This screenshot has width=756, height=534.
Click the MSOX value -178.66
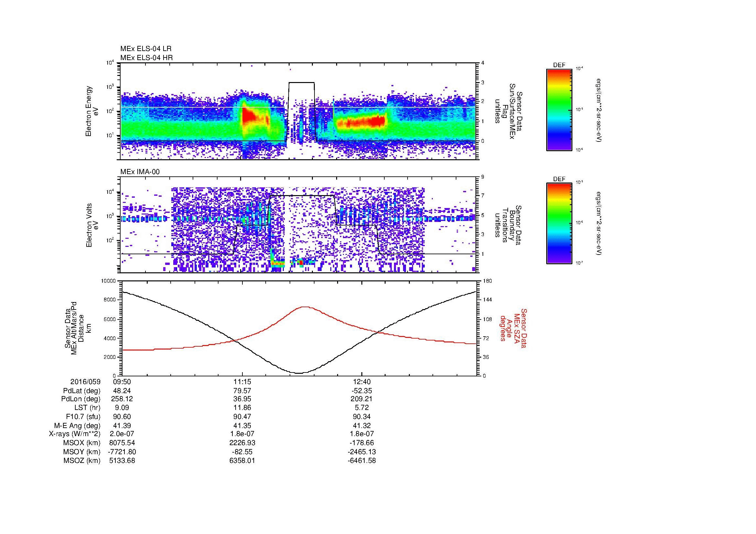[x=362, y=443]
